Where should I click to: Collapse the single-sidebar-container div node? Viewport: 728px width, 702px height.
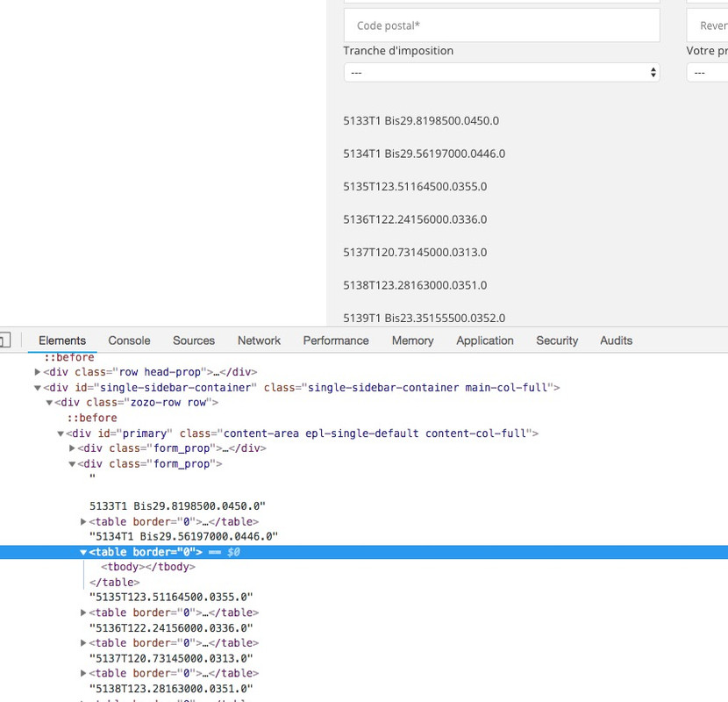(38, 388)
